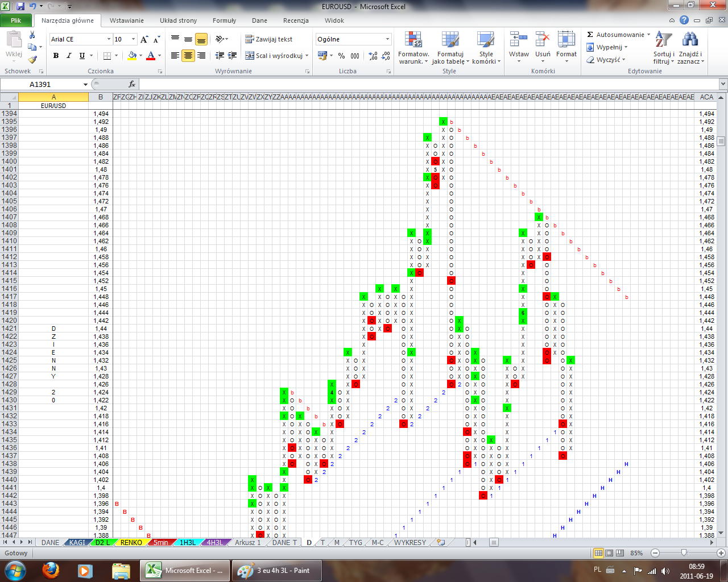Open Style komórki gallery
Image resolution: width=728 pixels, height=582 pixels.
click(x=486, y=48)
